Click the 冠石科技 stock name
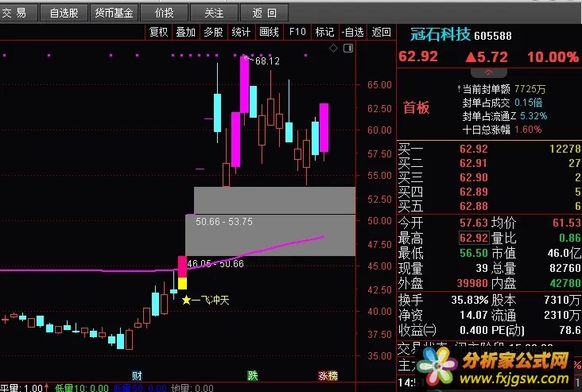 click(440, 34)
